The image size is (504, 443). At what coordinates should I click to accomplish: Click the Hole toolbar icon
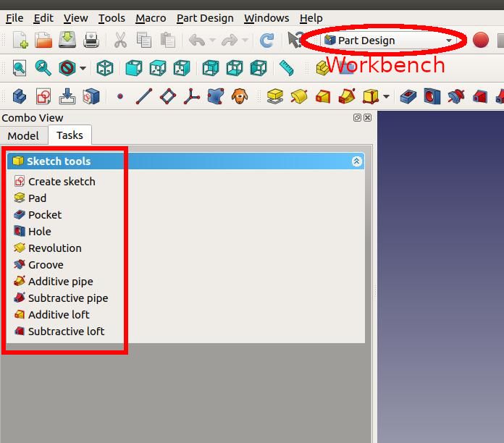(432, 96)
